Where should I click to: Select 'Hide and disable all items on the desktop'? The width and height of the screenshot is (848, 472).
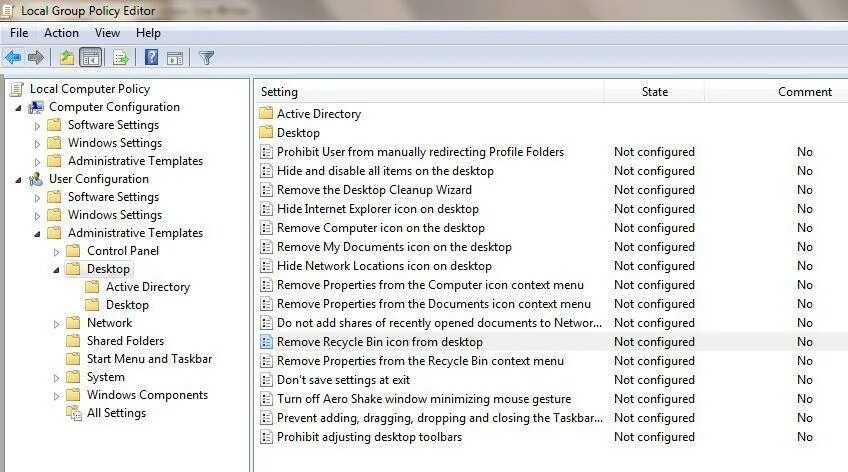[385, 171]
